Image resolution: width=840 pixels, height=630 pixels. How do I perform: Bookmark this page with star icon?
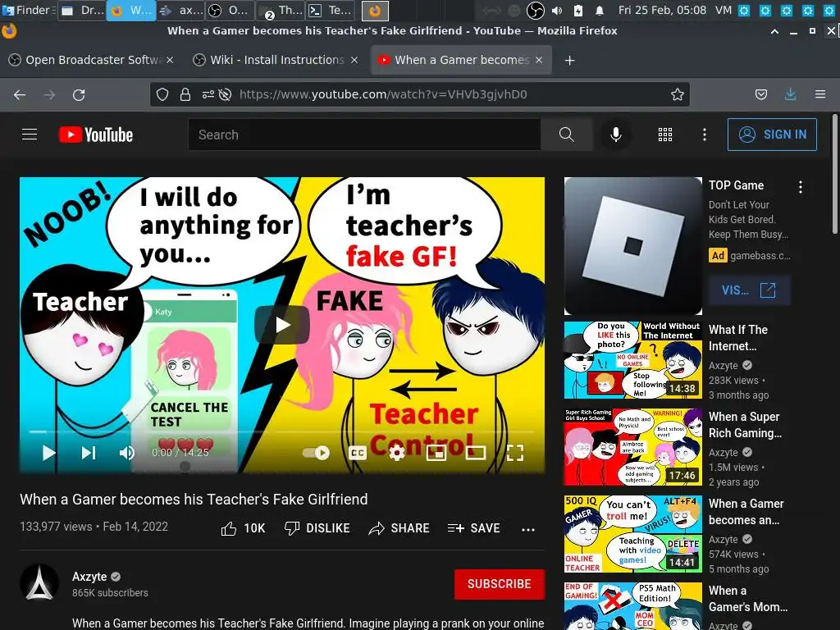677,95
